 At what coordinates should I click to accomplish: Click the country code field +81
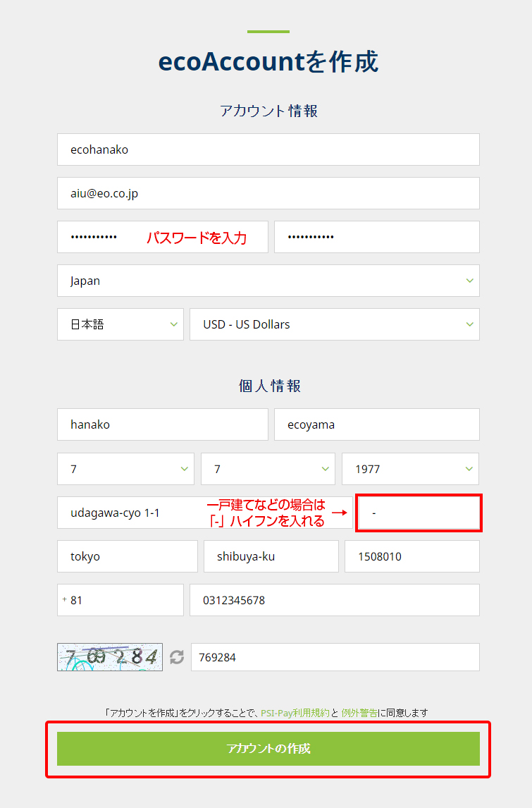coord(120,600)
